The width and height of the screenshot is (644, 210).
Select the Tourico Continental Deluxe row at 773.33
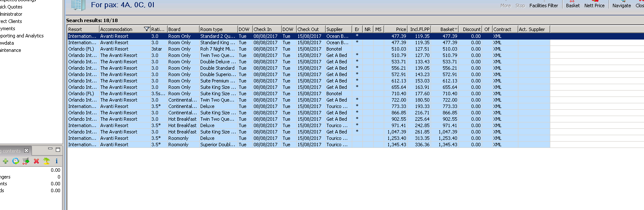tap(309, 106)
